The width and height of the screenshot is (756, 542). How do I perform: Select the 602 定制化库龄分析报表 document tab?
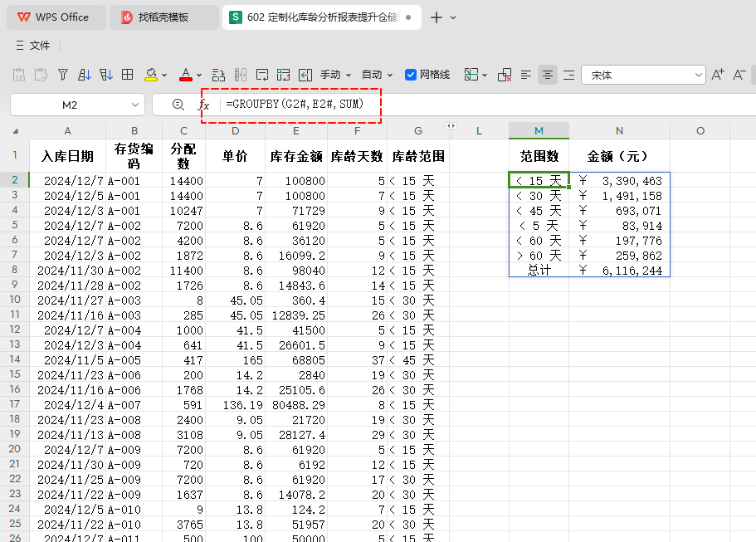click(x=321, y=17)
